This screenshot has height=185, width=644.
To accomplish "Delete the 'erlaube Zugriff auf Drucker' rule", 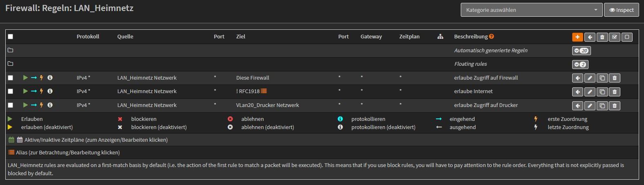I will (x=615, y=106).
